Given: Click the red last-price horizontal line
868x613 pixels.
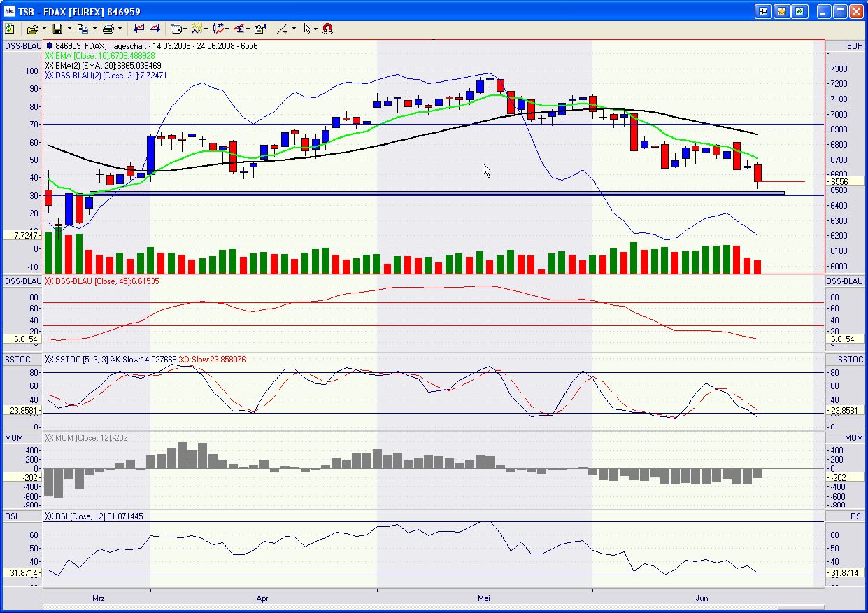Looking at the screenshot, I should pyautogui.click(x=783, y=182).
